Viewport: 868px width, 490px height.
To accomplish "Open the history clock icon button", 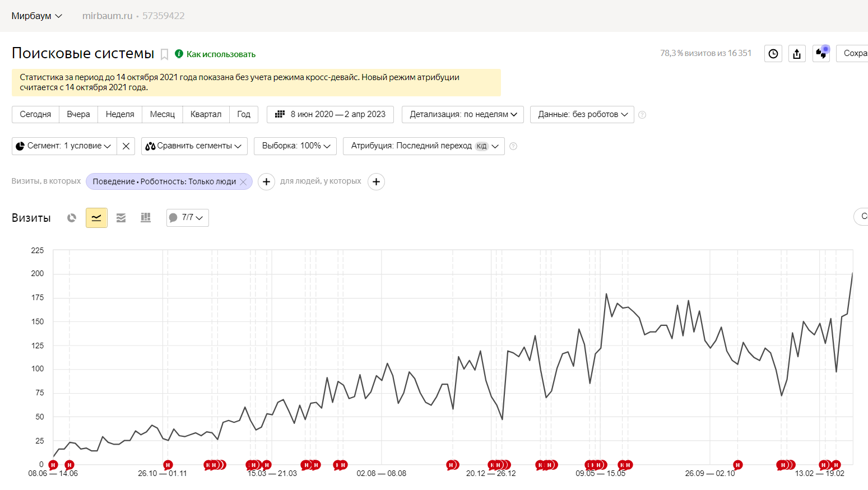I will pos(773,54).
